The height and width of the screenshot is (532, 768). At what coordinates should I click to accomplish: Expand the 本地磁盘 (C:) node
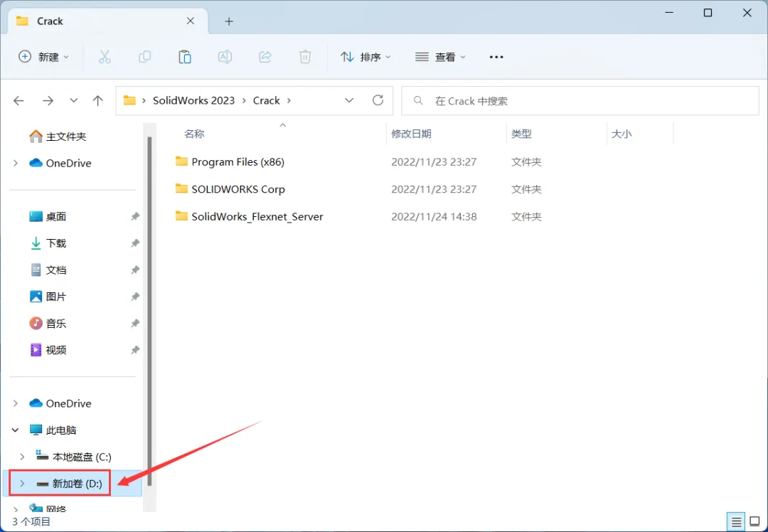pyautogui.click(x=22, y=457)
